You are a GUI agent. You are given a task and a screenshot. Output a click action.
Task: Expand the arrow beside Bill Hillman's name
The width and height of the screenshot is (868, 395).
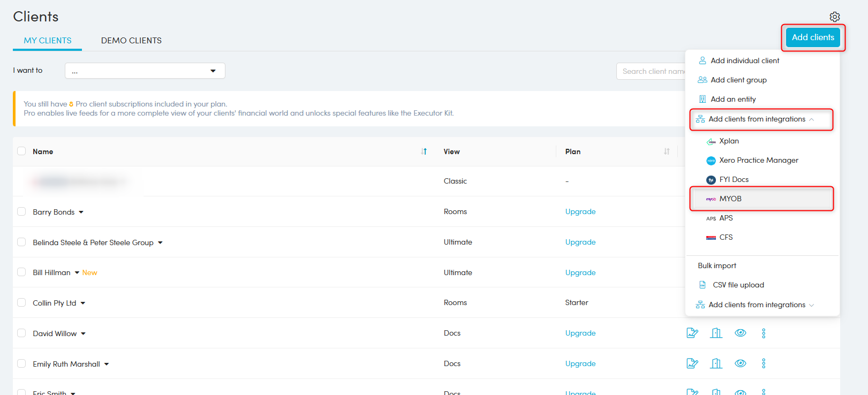[x=77, y=272]
